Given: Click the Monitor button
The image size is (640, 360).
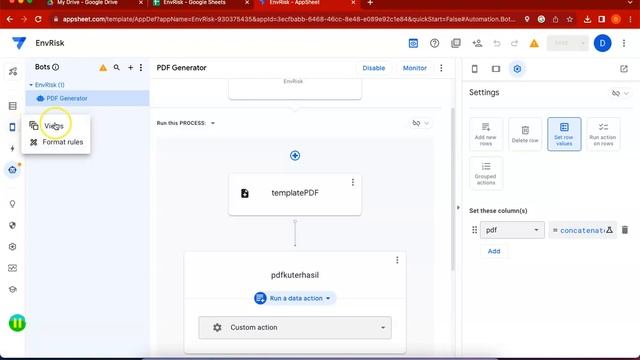Looking at the screenshot, I should click(414, 68).
